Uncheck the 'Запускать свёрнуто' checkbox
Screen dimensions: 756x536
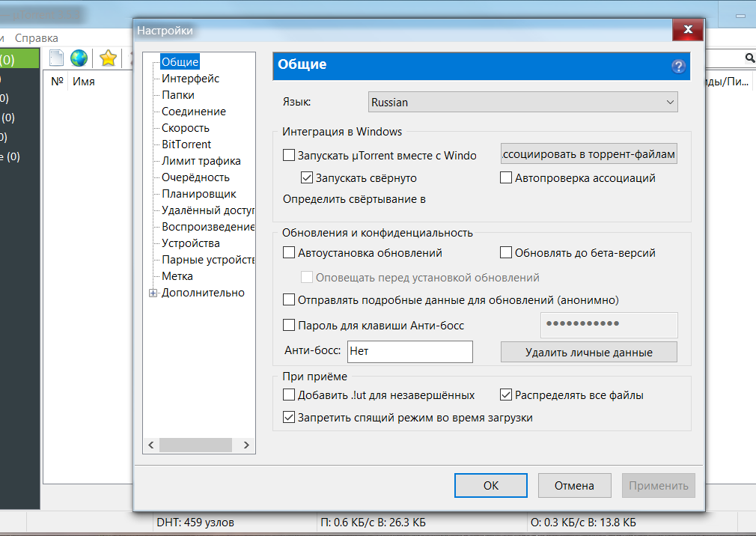[307, 178]
